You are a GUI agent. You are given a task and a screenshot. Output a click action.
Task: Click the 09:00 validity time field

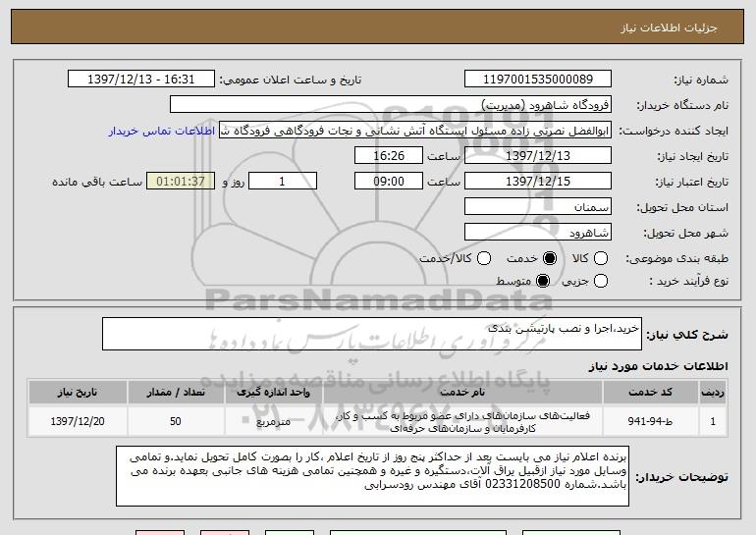(389, 182)
